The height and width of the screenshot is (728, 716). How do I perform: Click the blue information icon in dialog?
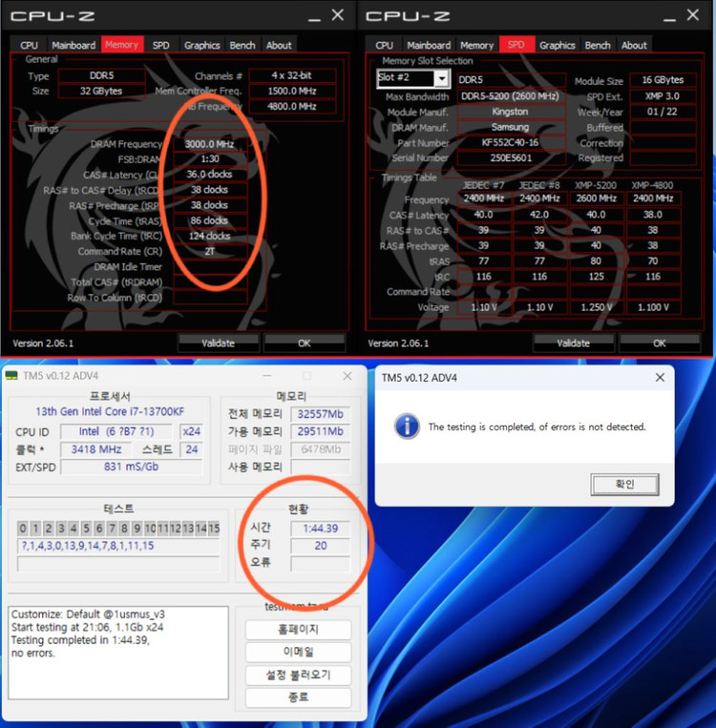[407, 426]
